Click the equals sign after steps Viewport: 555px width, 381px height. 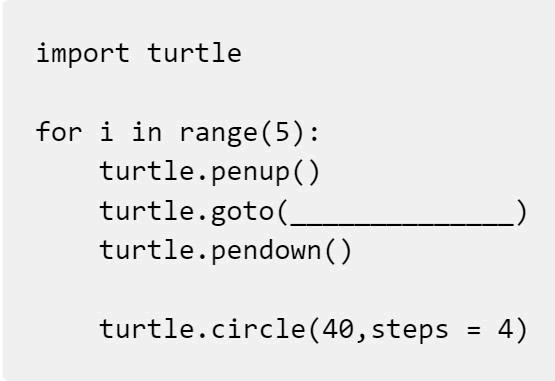pyautogui.click(x=474, y=330)
